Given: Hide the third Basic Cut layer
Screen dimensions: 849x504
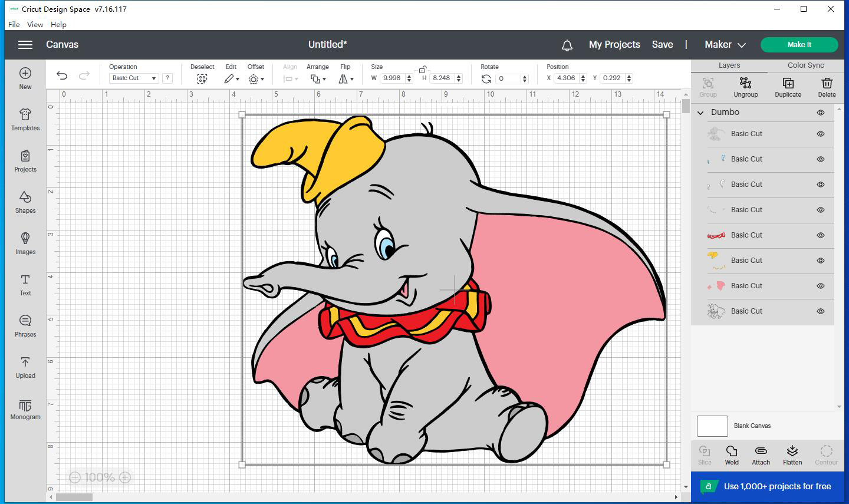Looking at the screenshot, I should [x=820, y=185].
